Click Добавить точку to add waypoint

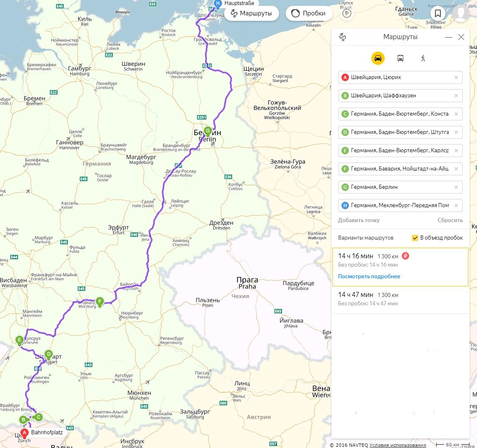pyautogui.click(x=358, y=220)
